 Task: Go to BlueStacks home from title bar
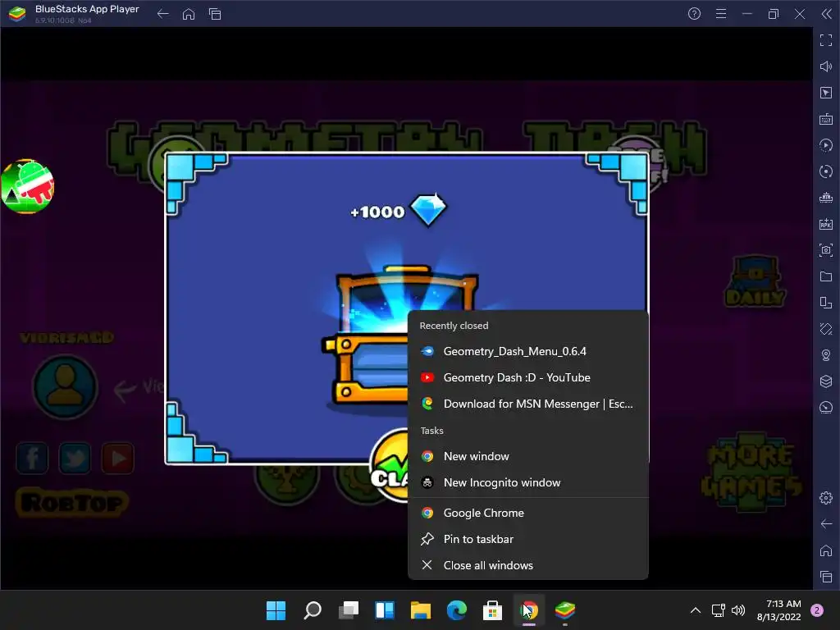(189, 14)
